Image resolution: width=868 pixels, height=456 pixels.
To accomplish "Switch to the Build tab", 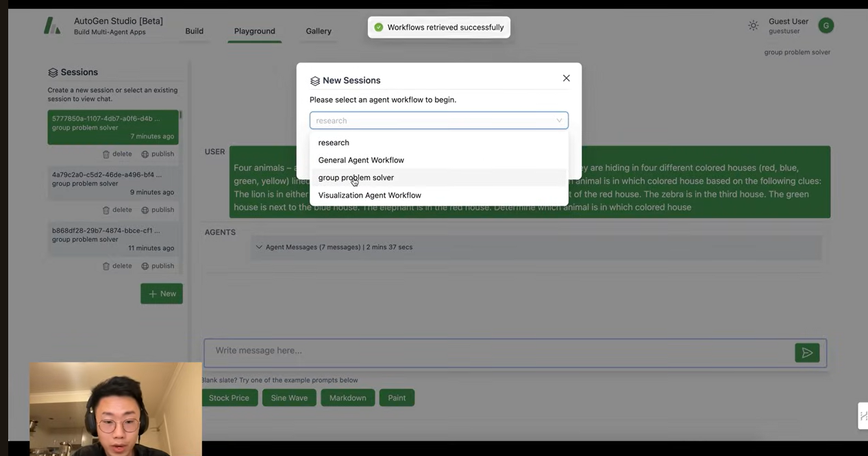I will coord(194,31).
